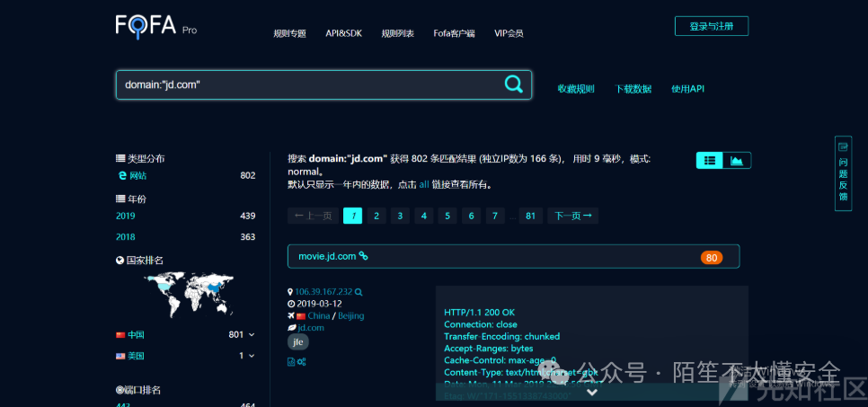Go to the next page with 下一页

pyautogui.click(x=573, y=216)
